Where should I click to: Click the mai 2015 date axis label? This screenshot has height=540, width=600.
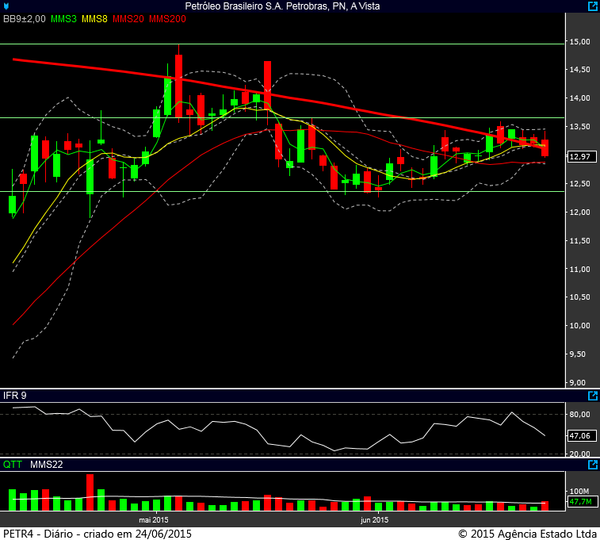click(152, 520)
